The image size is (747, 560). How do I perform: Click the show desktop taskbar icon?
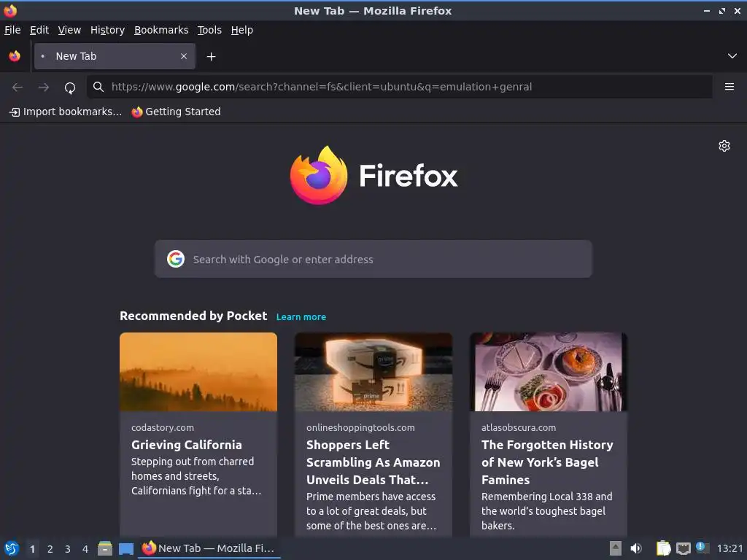click(125, 549)
